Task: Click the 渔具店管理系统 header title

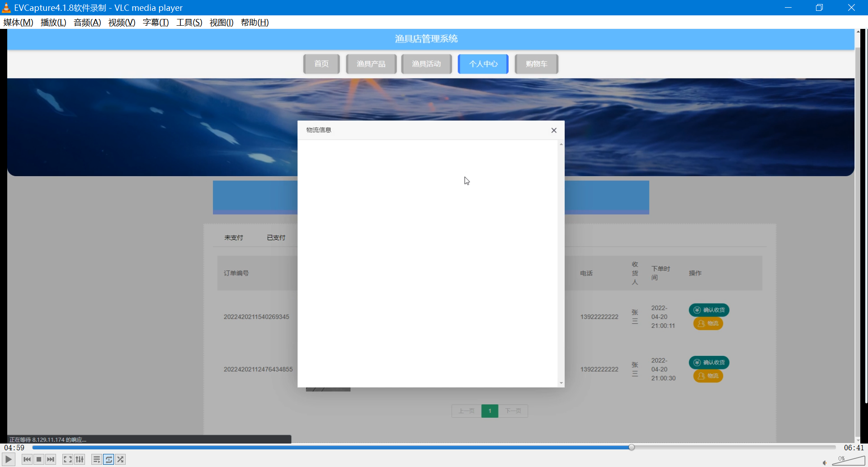Action: pyautogui.click(x=426, y=39)
